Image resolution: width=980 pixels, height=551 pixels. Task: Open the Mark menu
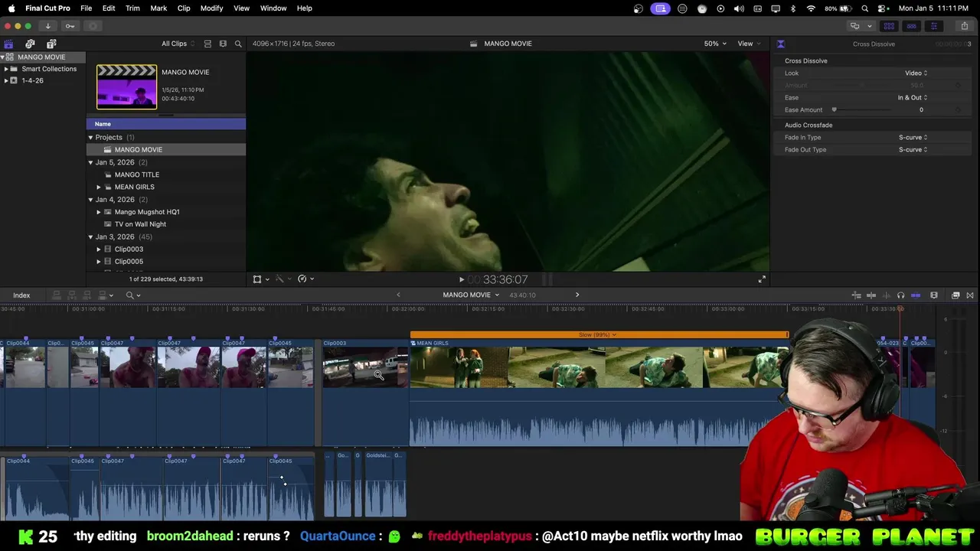(158, 8)
